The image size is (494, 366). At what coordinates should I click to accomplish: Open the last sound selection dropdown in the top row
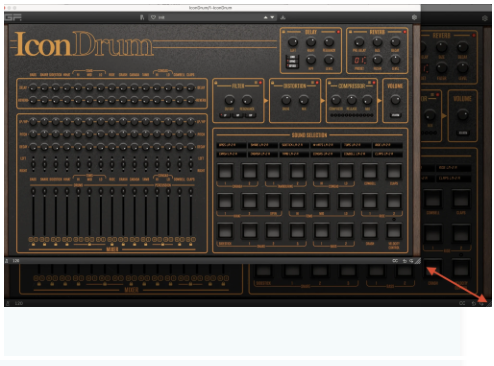(x=388, y=145)
